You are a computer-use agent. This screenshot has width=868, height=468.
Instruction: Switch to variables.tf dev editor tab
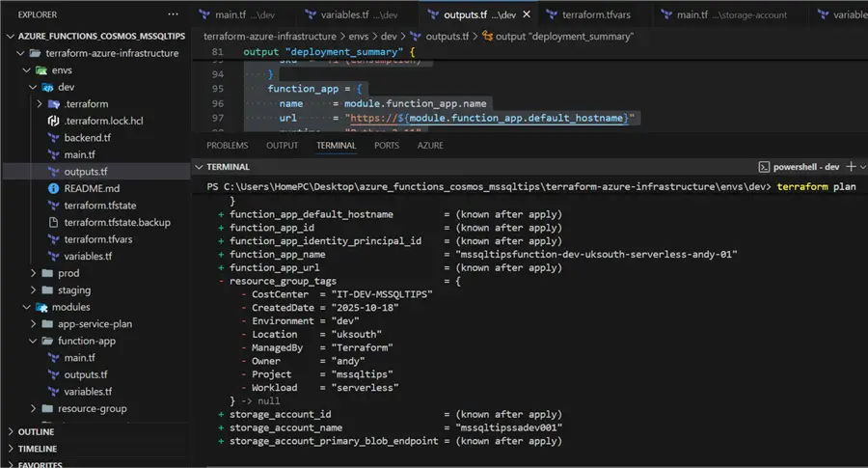point(360,14)
